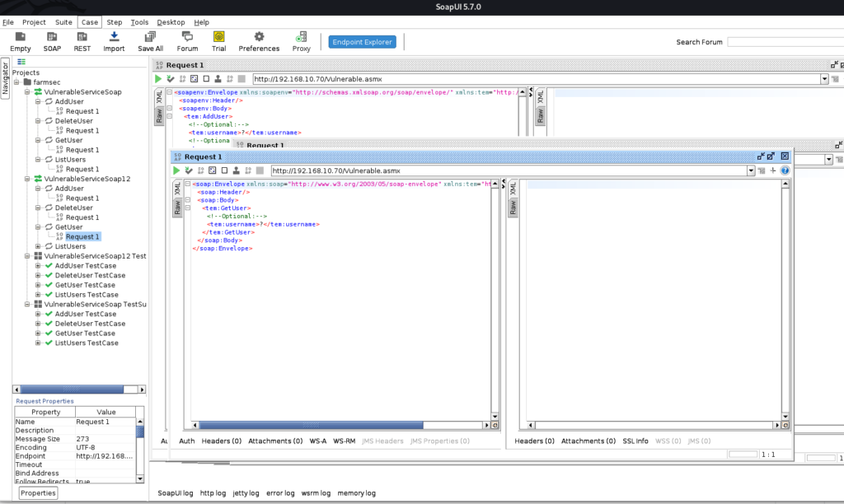The height and width of the screenshot is (504, 844).
Task: Click the Save All icon
Action: [150, 37]
